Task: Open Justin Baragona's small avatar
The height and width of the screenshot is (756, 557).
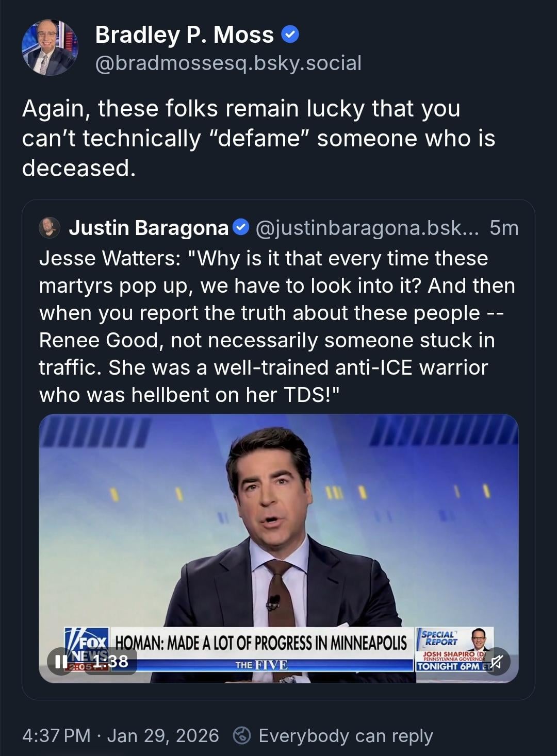Action: [50, 227]
